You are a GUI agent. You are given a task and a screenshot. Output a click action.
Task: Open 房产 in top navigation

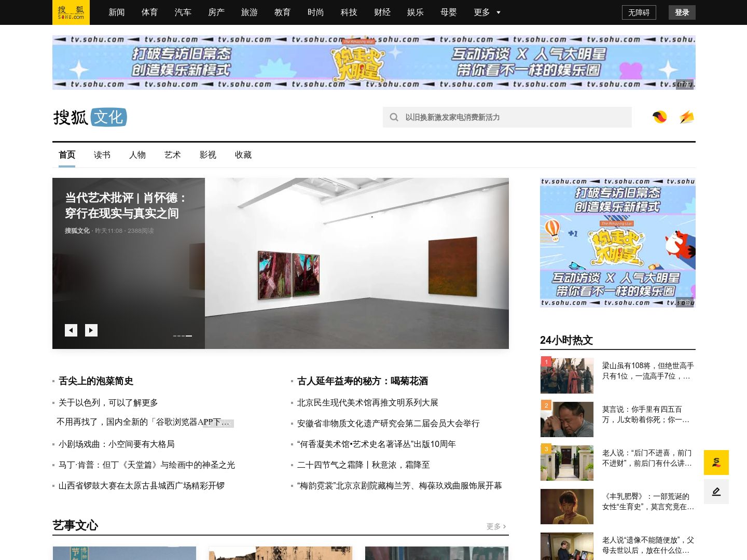tap(216, 12)
